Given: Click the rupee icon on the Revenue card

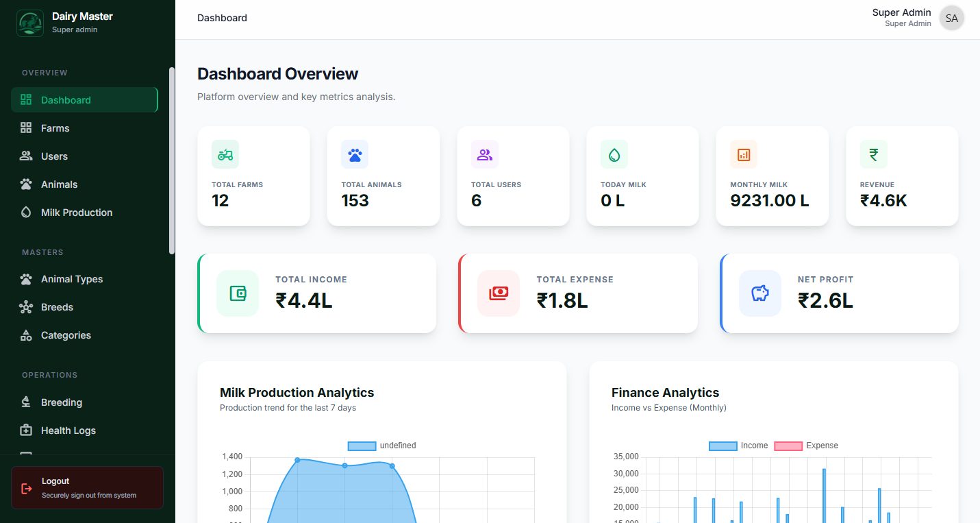Looking at the screenshot, I should (873, 154).
